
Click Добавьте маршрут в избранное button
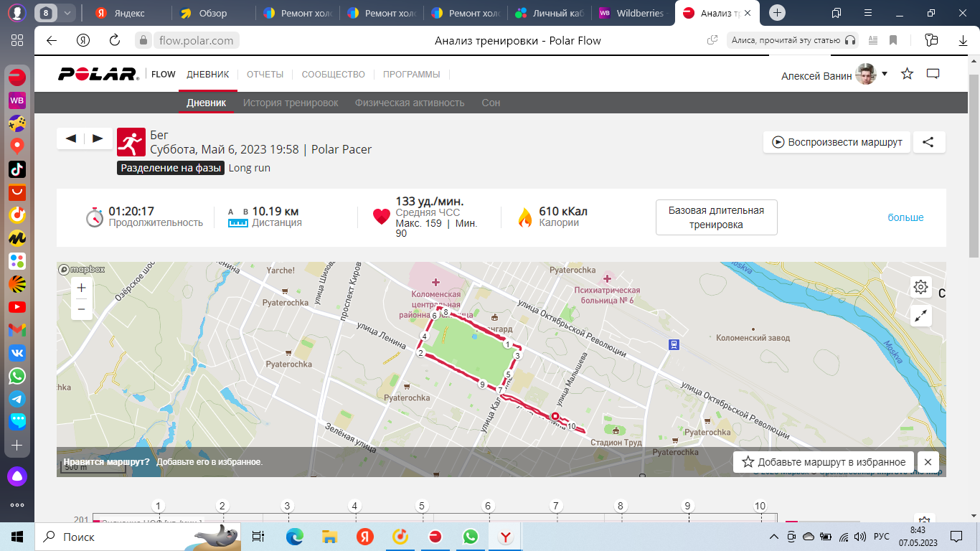824,462
